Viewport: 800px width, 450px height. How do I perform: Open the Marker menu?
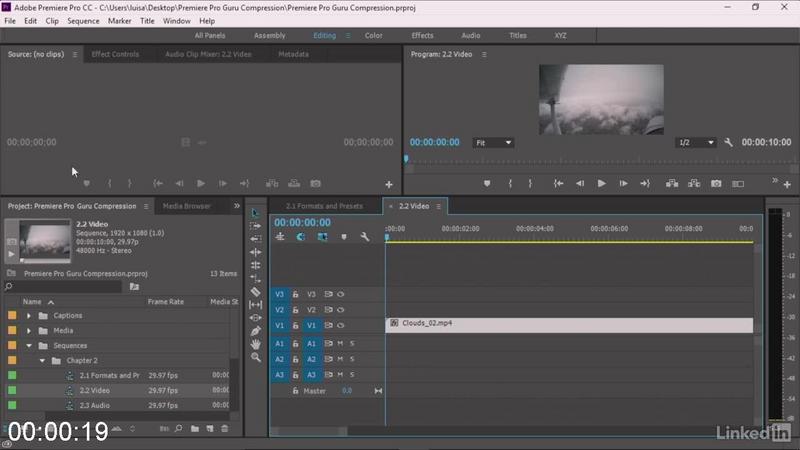tap(119, 21)
